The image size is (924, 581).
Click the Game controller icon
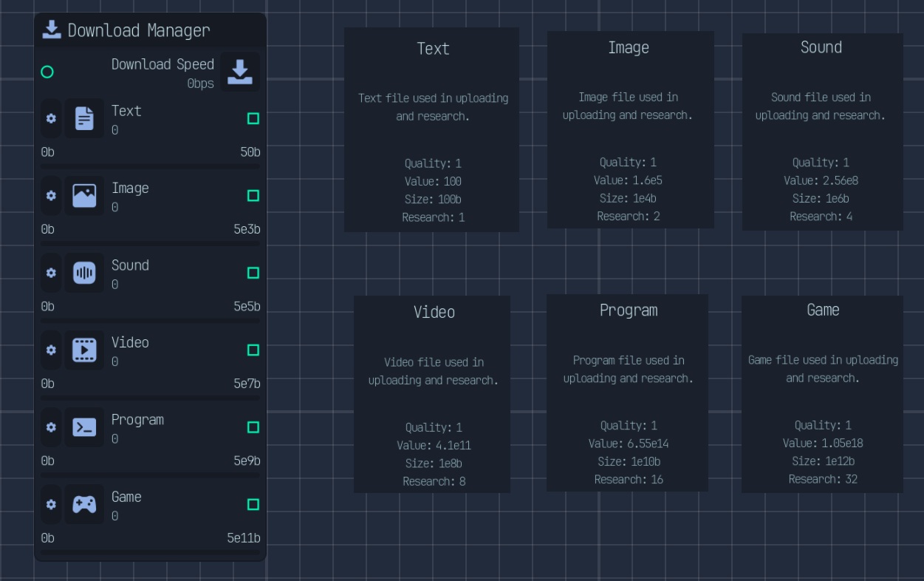tap(84, 504)
